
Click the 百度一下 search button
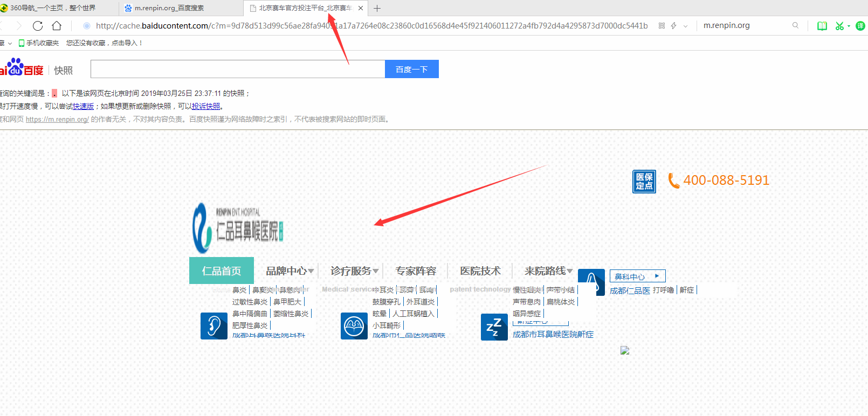(412, 69)
